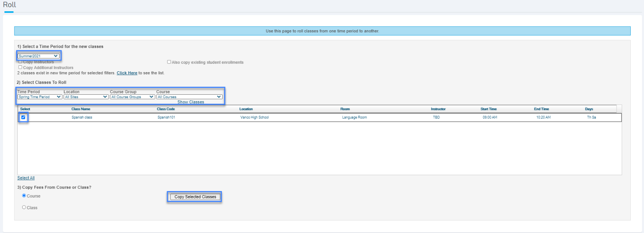This screenshot has width=644, height=233.
Task: Tick Also copy existing student enrollments
Action: pos(169,62)
